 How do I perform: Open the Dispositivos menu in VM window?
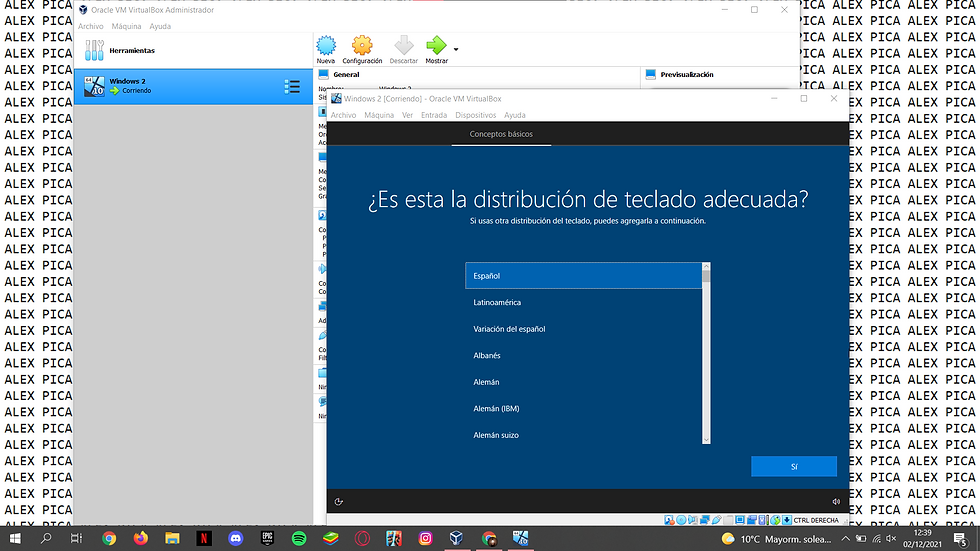pyautogui.click(x=476, y=115)
